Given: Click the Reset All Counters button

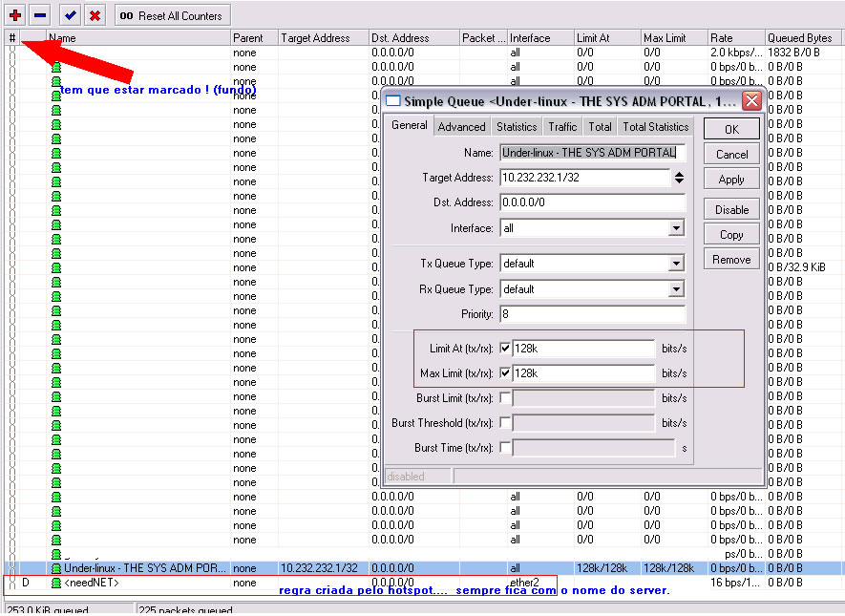Looking at the screenshot, I should (172, 15).
